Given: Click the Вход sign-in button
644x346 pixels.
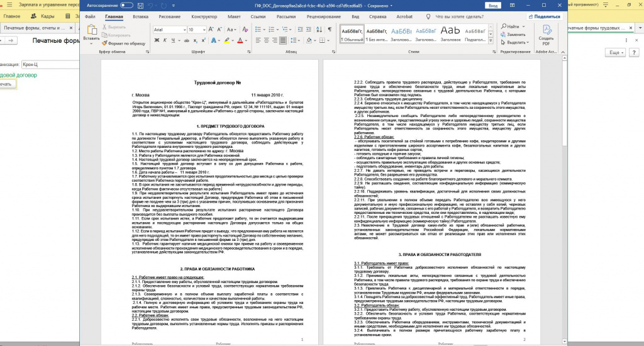Looking at the screenshot, I should tap(493, 6).
